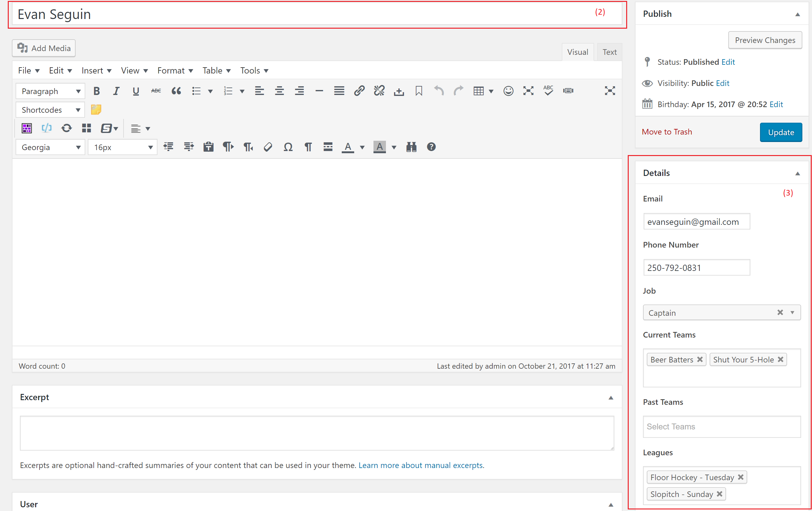Edit the post Status
Image resolution: width=812 pixels, height=511 pixels.
[728, 62]
